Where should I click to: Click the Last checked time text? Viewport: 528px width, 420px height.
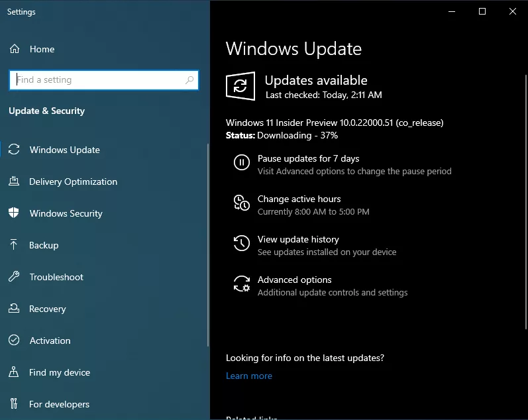[324, 95]
